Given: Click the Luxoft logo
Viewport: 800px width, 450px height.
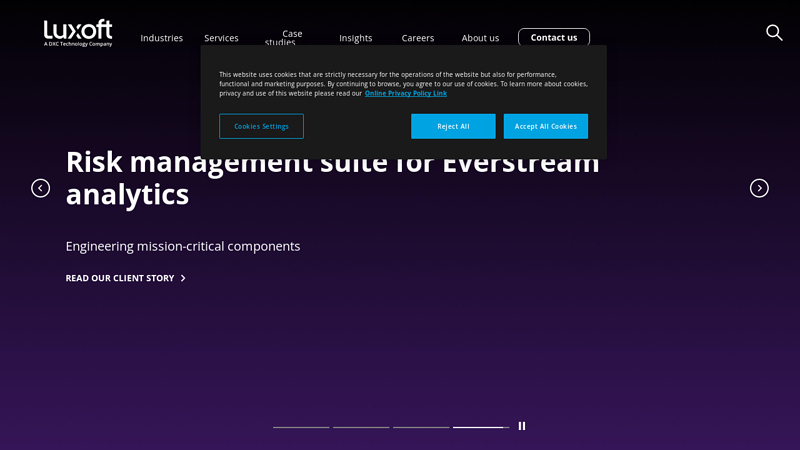Looking at the screenshot, I should [x=78, y=33].
